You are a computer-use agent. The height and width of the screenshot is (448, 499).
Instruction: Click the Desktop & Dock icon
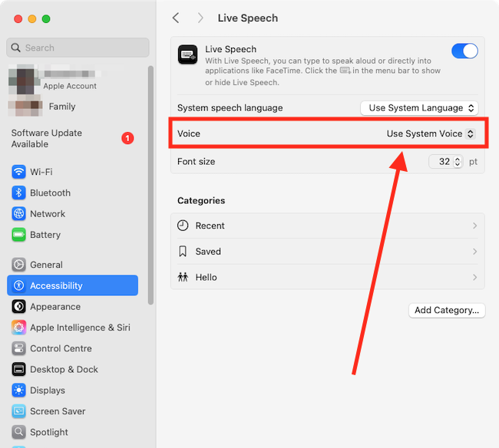point(18,370)
